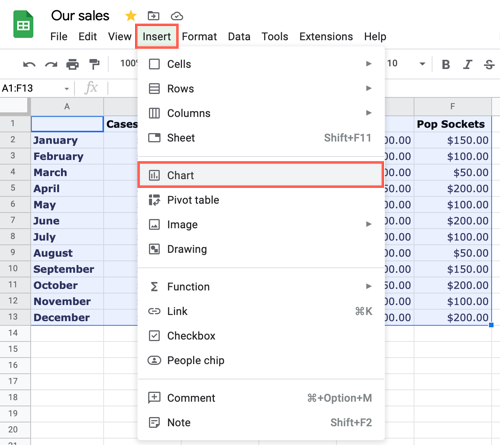Insert a Note from the menu

[261, 422]
